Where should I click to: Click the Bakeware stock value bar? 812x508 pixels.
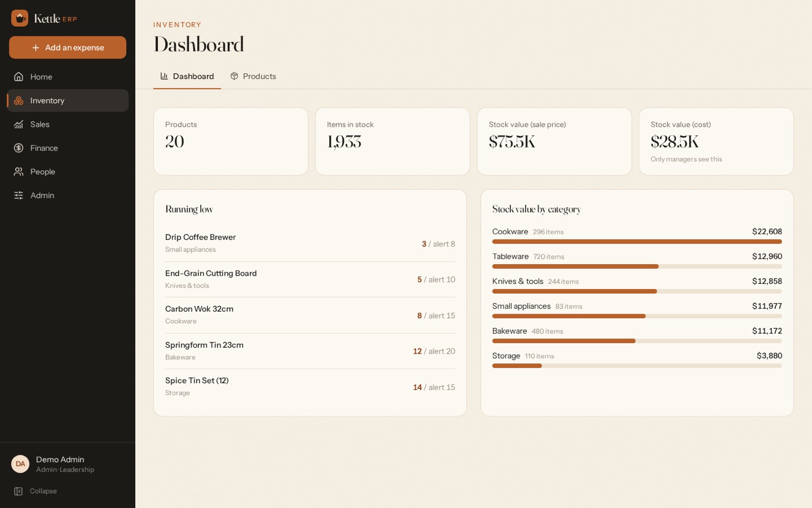point(637,341)
